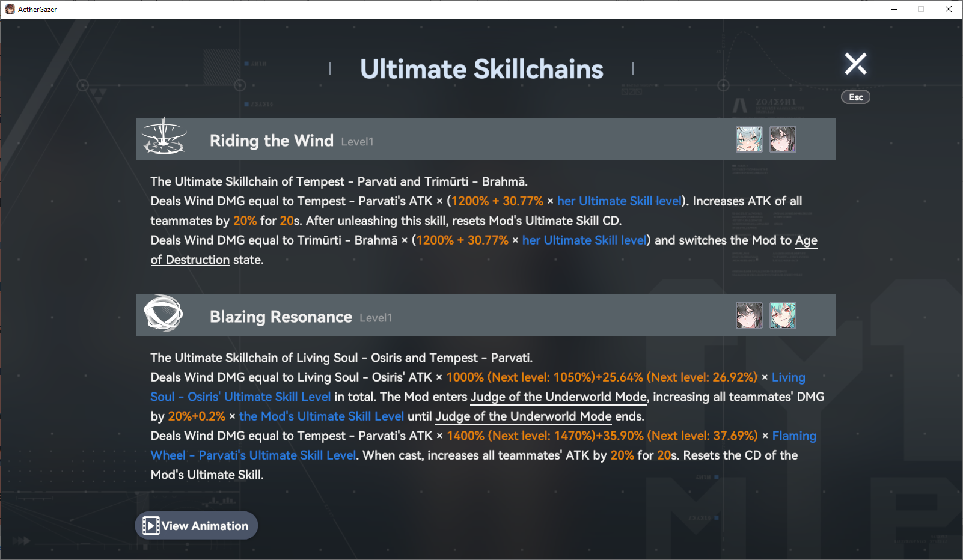Image resolution: width=963 pixels, height=560 pixels.
Task: Click the Esc button label
Action: 856,97
